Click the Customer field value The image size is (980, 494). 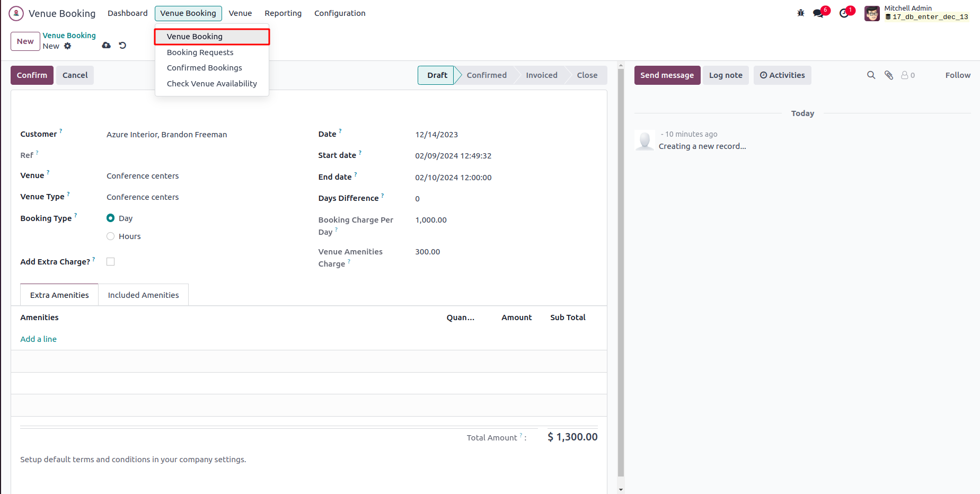tap(166, 135)
